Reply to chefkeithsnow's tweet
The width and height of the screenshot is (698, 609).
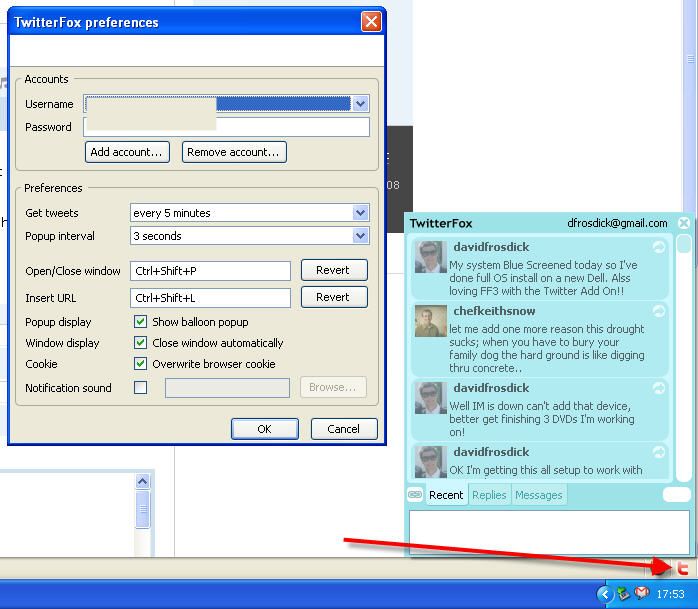click(659, 311)
